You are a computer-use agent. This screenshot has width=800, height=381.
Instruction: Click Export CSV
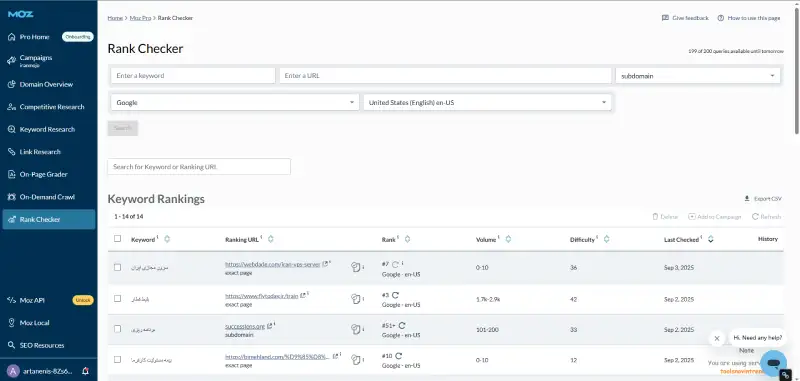(763, 199)
